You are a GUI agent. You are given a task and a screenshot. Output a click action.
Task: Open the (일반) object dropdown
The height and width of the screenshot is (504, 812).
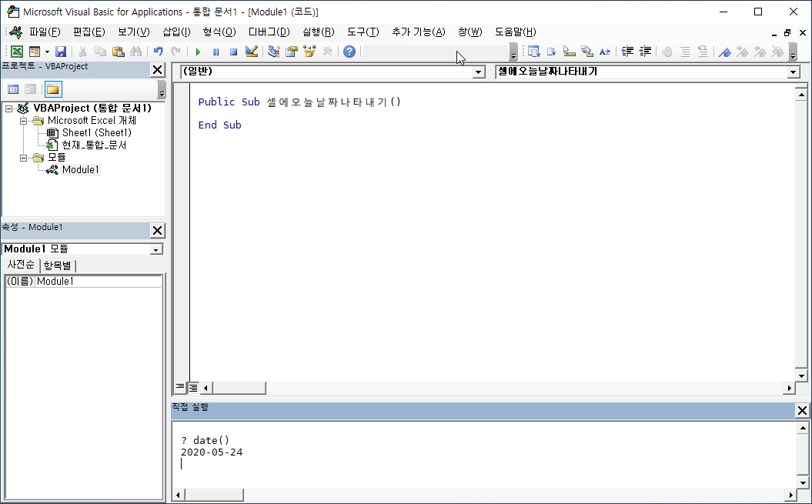coord(479,72)
